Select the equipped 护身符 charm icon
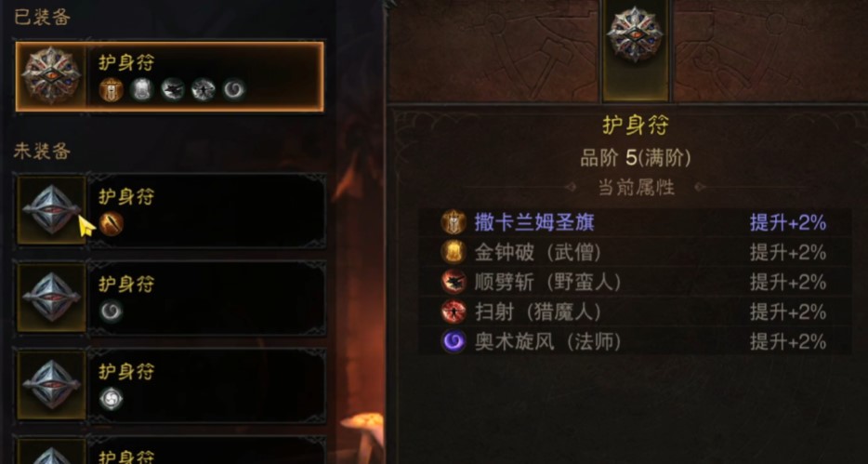Image resolution: width=868 pixels, height=464 pixels. click(51, 76)
